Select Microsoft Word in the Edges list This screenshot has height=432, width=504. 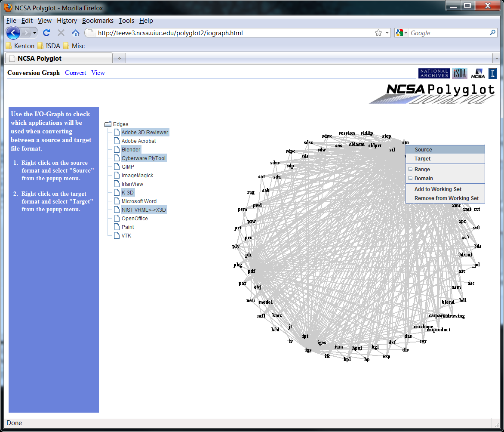[139, 201]
